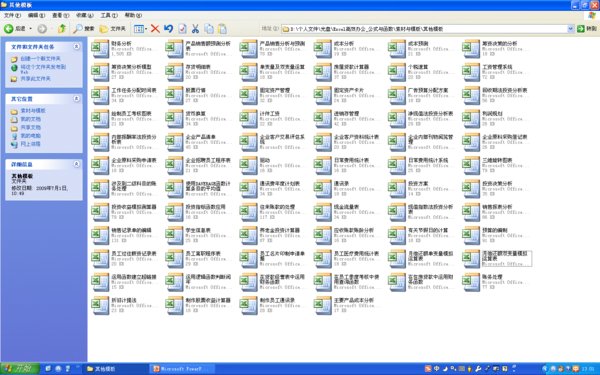This screenshot has width=600, height=375.
Task: Open the 编辑 menu
Action: click(x=36, y=15)
